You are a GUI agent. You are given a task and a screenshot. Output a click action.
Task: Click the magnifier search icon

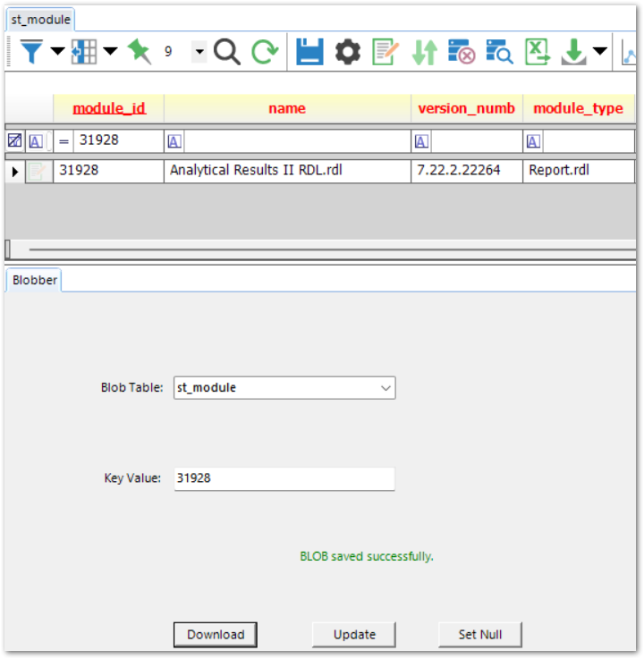(x=227, y=52)
